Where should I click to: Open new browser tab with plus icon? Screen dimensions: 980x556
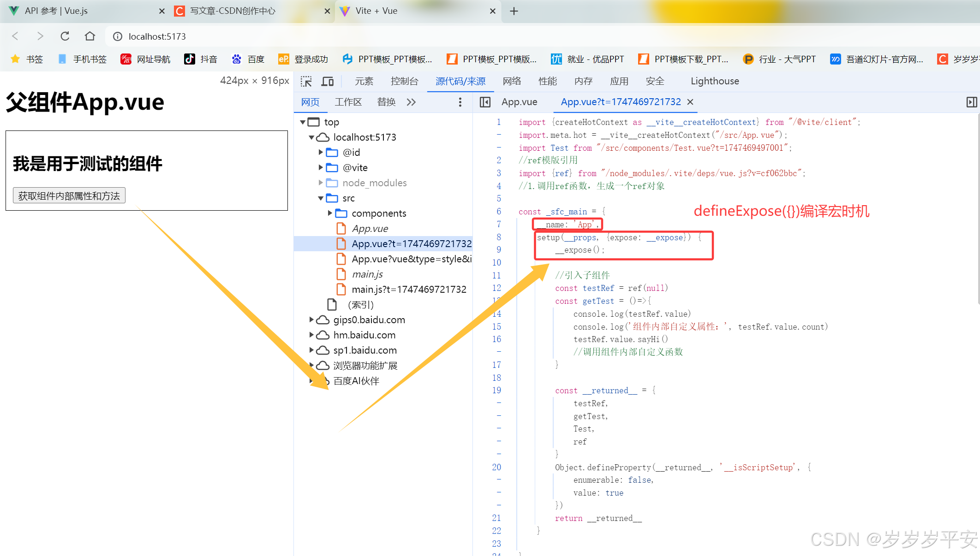click(x=514, y=11)
